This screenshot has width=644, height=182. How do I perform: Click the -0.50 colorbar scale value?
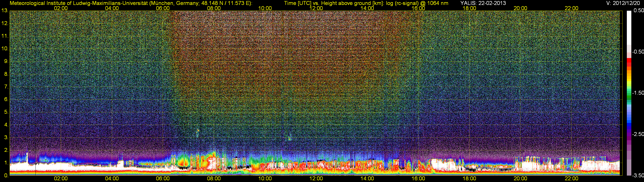638,52
